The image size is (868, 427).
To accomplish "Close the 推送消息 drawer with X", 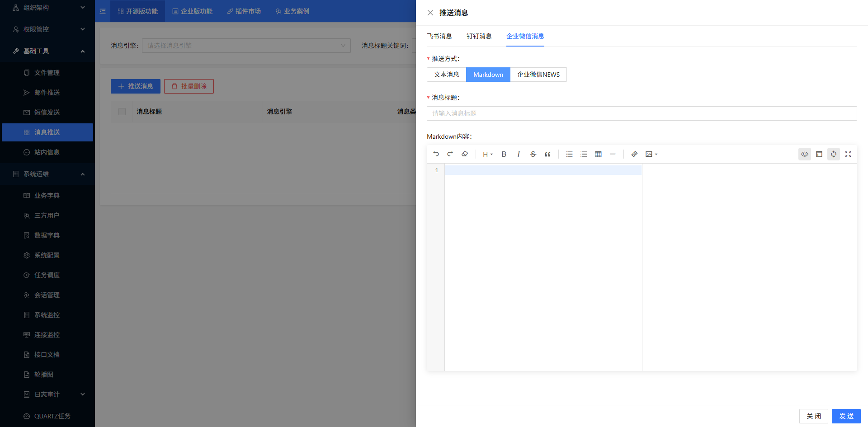I will [x=430, y=13].
